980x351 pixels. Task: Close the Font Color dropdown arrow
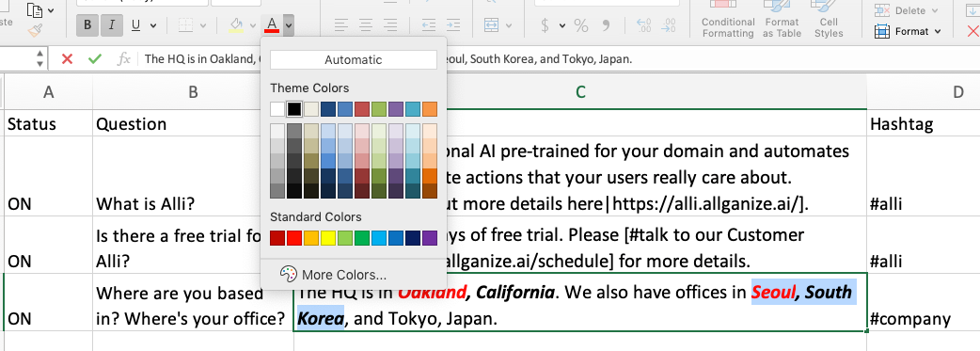(x=288, y=25)
